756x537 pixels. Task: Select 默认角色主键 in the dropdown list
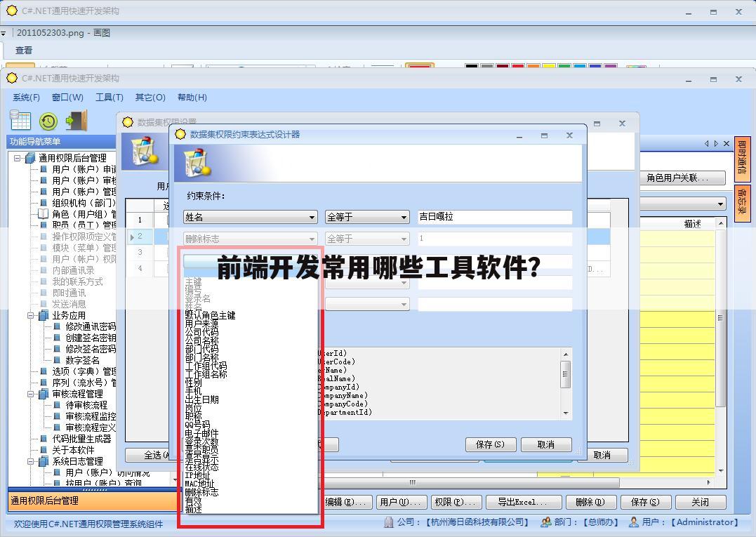(x=211, y=315)
